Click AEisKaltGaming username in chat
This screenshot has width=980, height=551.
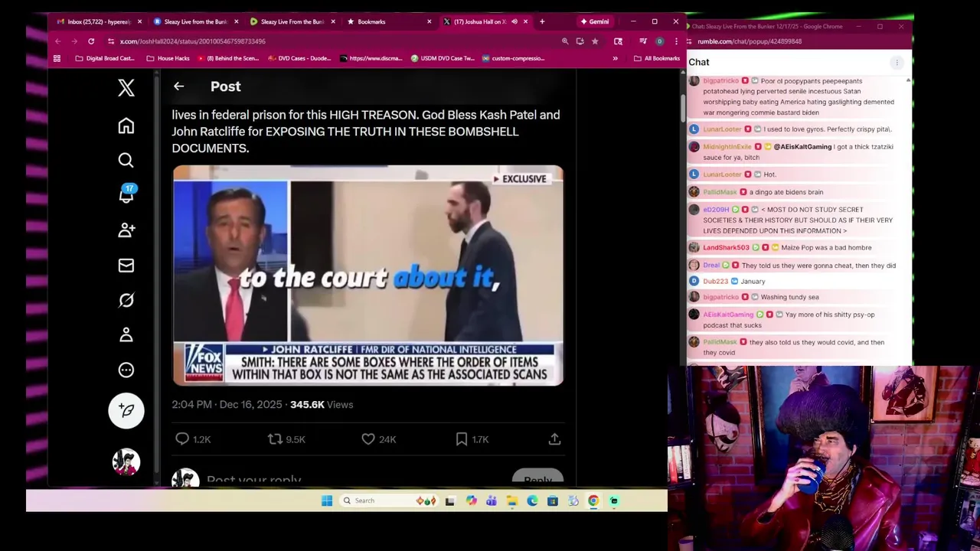click(x=728, y=315)
